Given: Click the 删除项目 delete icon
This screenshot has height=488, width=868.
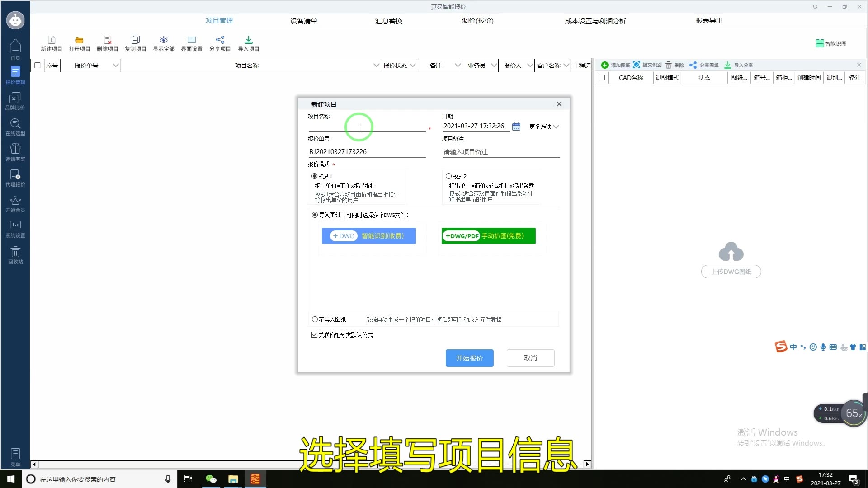Looking at the screenshot, I should pos(107,43).
